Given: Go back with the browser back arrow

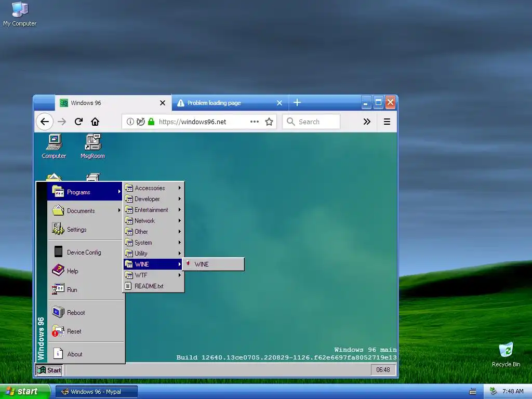Looking at the screenshot, I should click(45, 122).
